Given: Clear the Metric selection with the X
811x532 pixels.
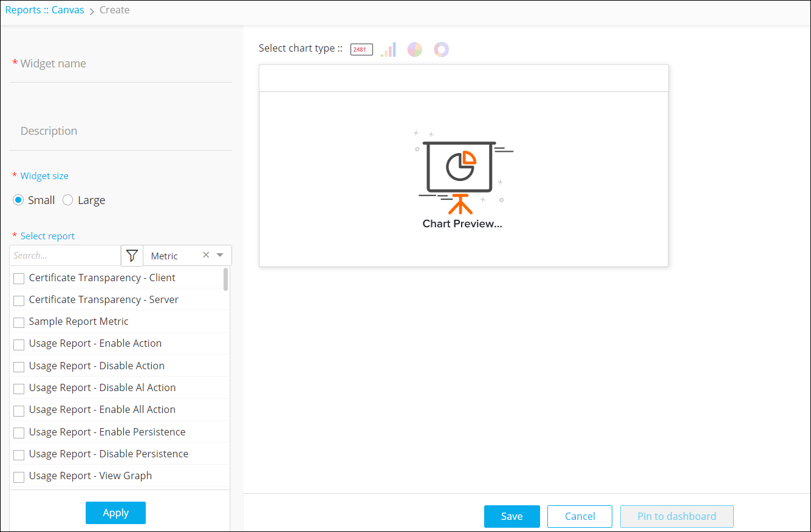Looking at the screenshot, I should (206, 255).
